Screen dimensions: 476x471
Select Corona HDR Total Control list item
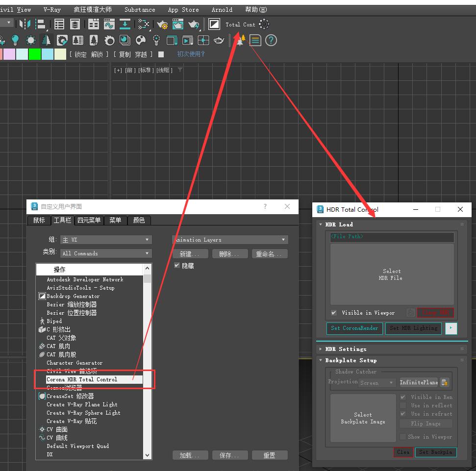click(94, 379)
